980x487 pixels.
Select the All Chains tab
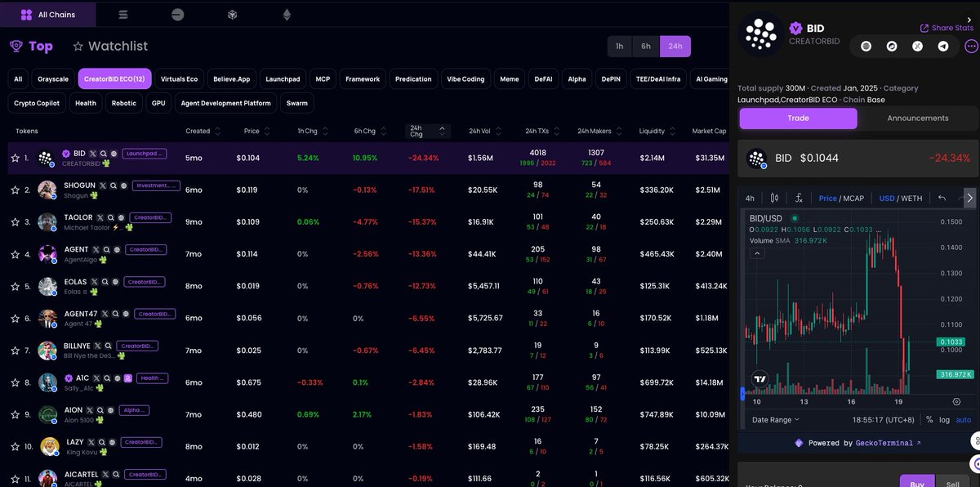(48, 15)
